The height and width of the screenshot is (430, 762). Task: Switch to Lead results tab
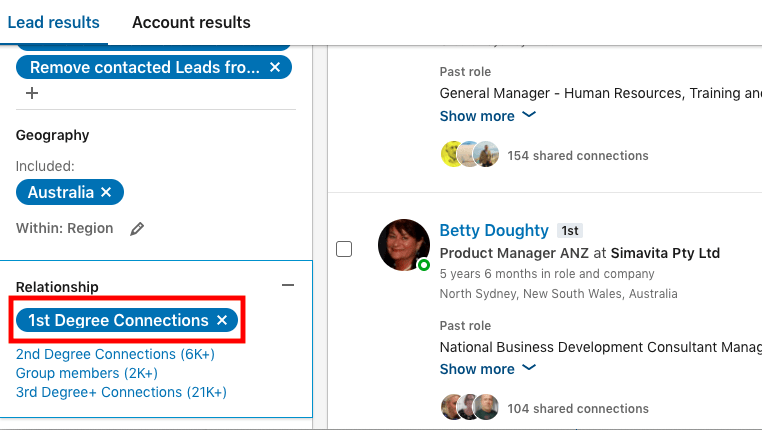point(53,22)
